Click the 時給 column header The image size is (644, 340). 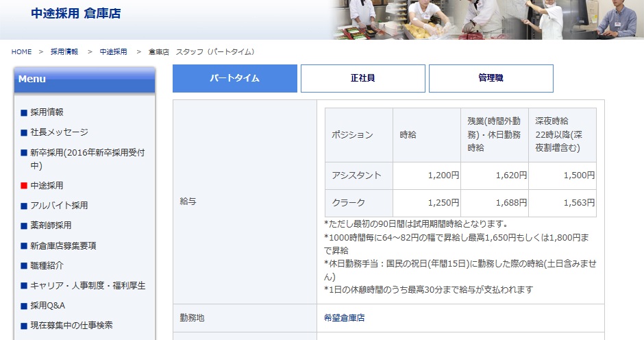(x=427, y=135)
